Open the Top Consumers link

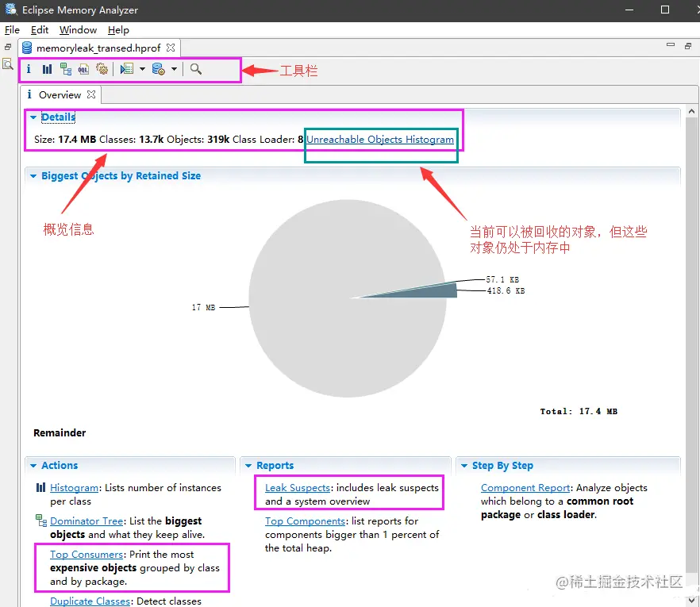[x=87, y=555]
